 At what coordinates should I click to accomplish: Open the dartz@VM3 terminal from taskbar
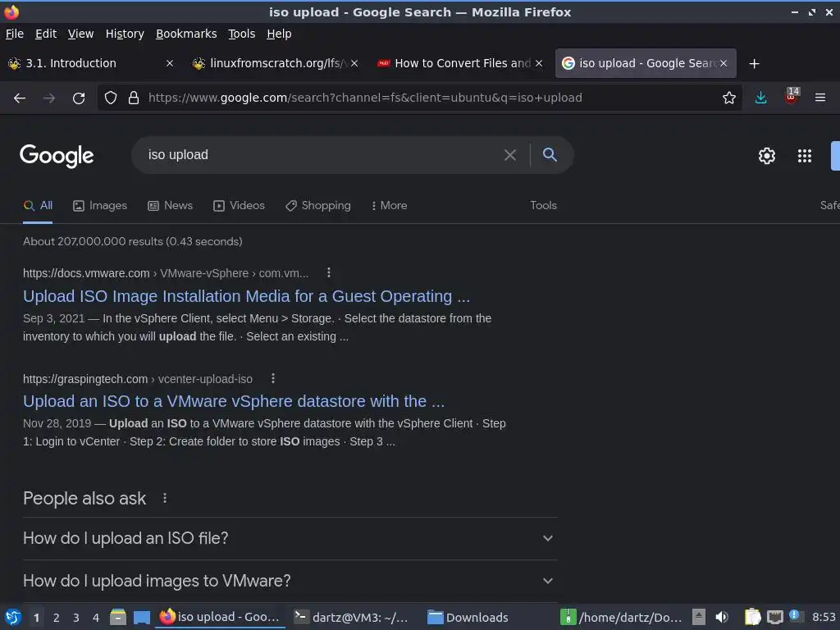tap(352, 618)
